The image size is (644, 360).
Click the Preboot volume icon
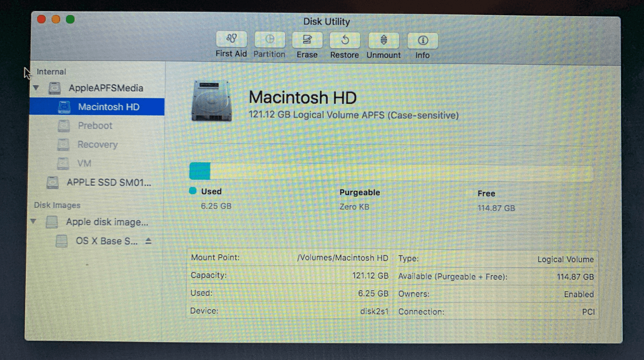tap(64, 126)
